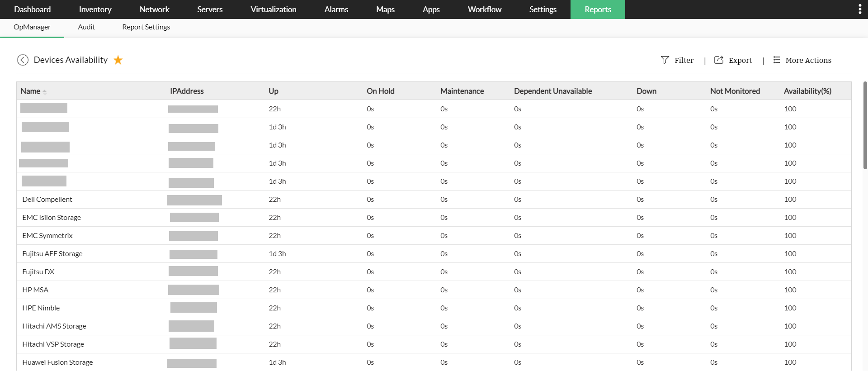Click the Export share icon
This screenshot has width=868, height=386.
click(718, 60)
